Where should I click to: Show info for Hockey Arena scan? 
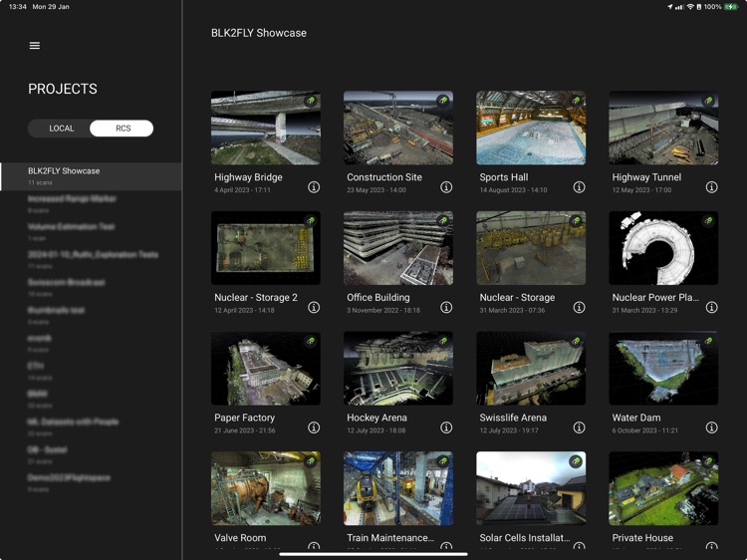tap(446, 427)
